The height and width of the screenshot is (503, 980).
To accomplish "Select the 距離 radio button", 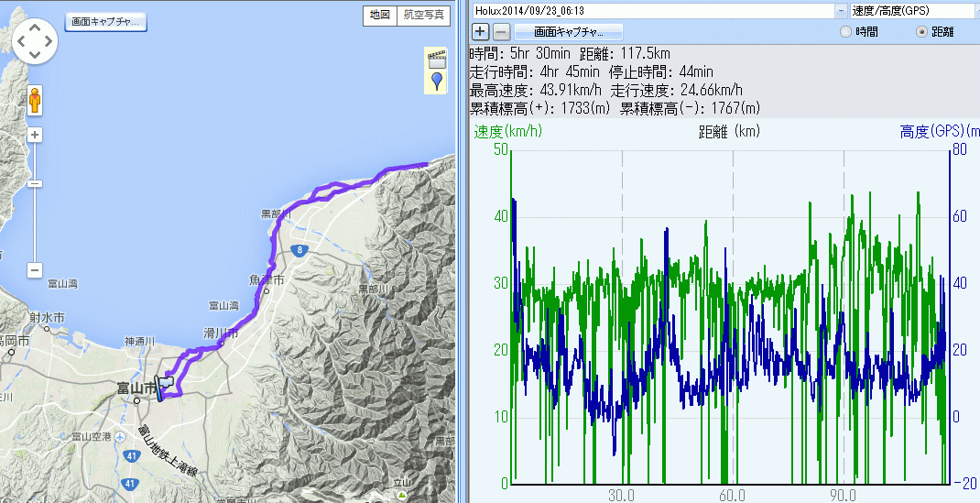I will pyautogui.click(x=921, y=32).
